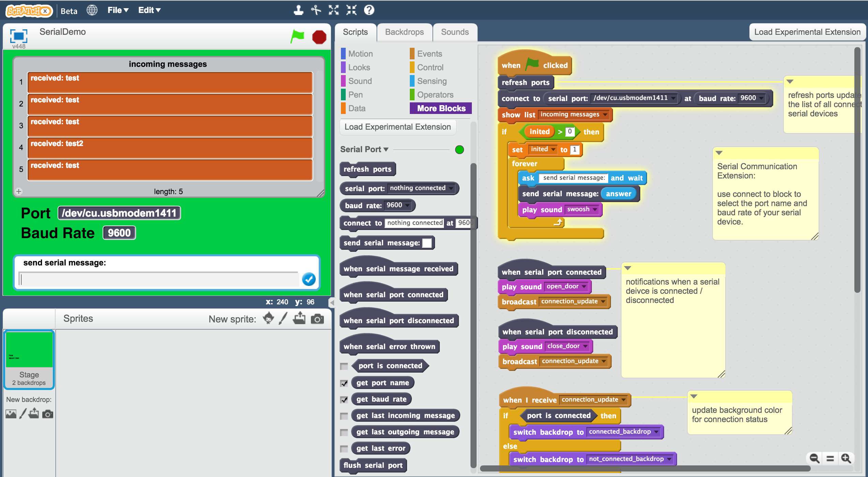Submit answer with blue checkmark button
868x477 pixels.
click(309, 279)
